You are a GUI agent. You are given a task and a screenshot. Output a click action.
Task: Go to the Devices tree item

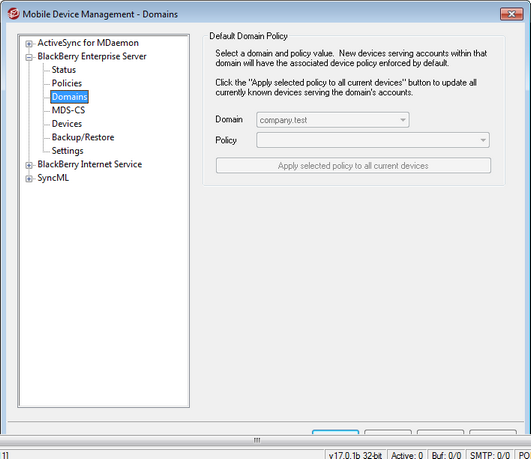pyautogui.click(x=67, y=124)
